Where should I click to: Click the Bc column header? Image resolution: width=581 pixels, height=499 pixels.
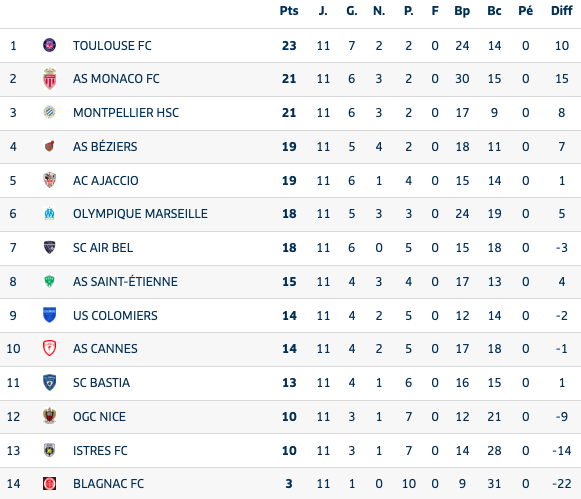point(494,11)
